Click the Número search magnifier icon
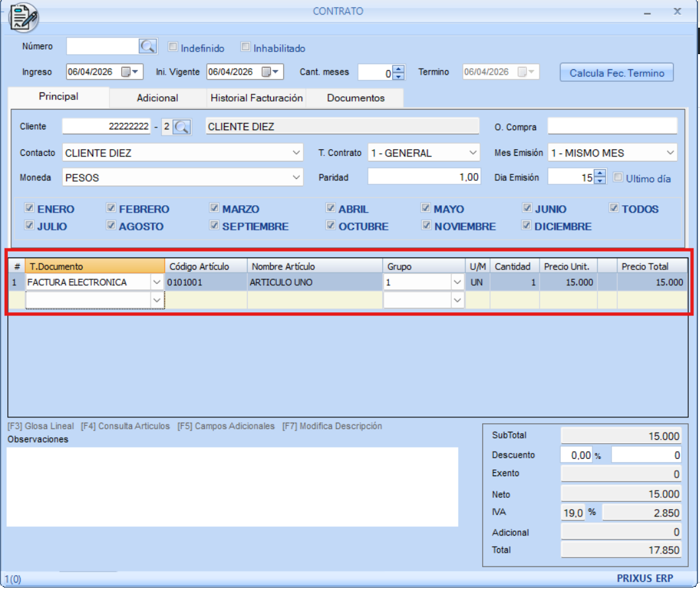 [x=148, y=46]
